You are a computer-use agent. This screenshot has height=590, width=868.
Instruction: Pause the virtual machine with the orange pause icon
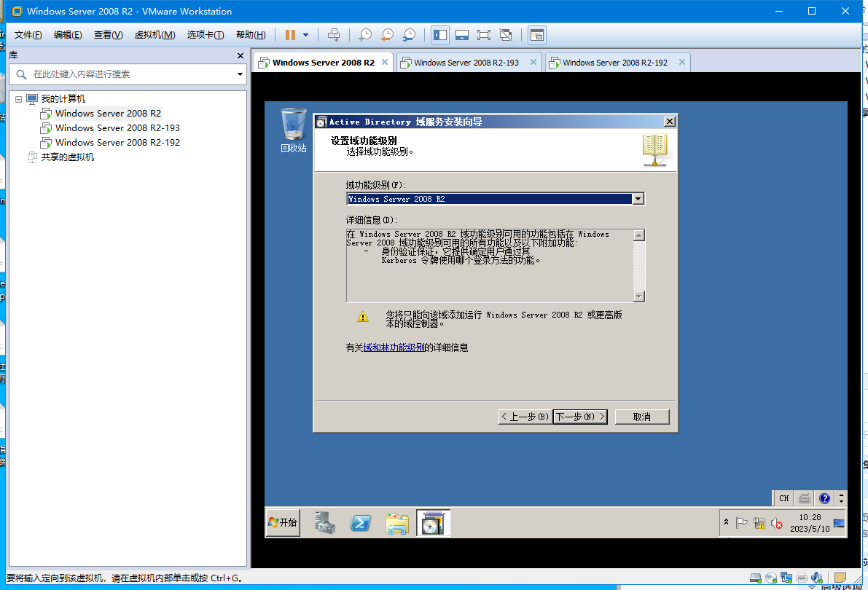click(290, 35)
